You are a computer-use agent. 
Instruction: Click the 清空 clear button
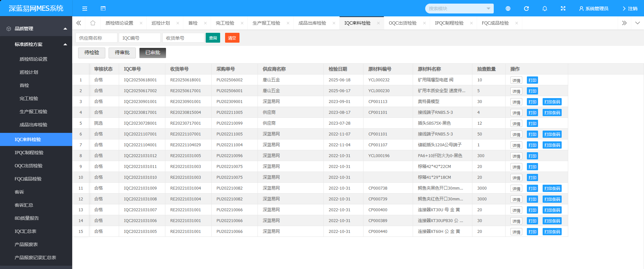232,38
